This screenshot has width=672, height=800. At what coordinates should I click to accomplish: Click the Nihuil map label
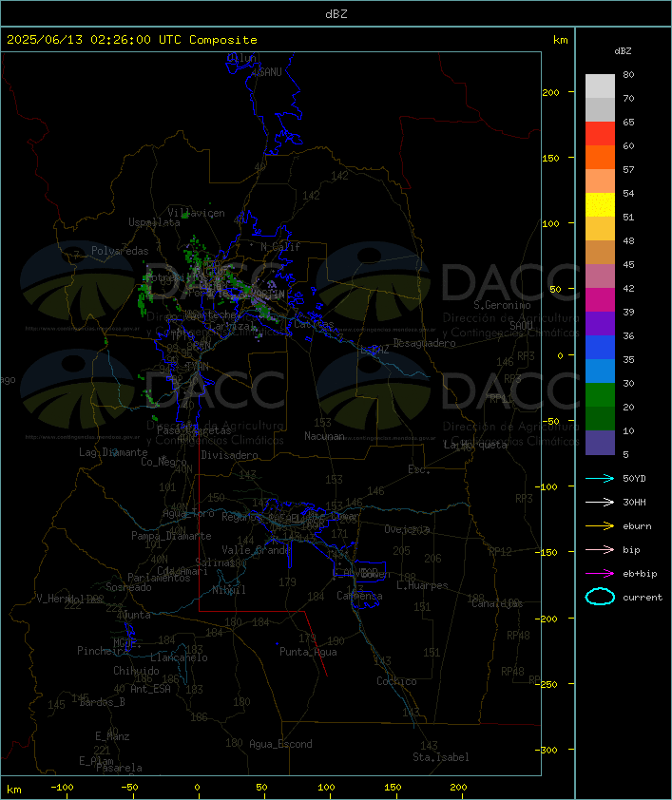tap(229, 590)
